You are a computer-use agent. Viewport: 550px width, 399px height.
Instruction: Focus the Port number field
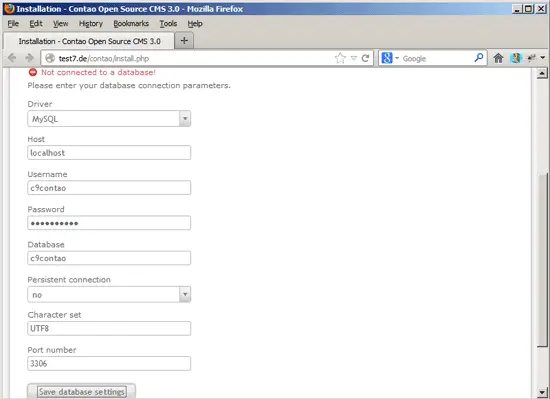pyautogui.click(x=109, y=363)
